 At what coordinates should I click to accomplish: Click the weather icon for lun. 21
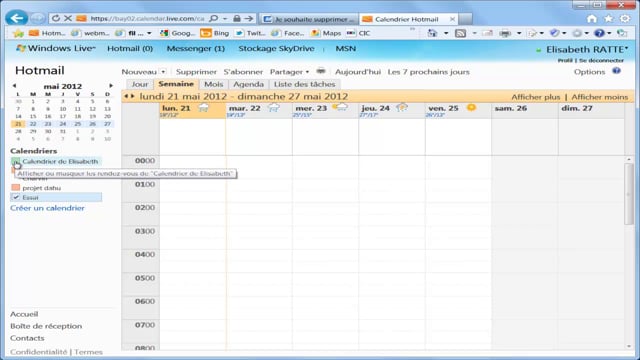click(x=203, y=108)
